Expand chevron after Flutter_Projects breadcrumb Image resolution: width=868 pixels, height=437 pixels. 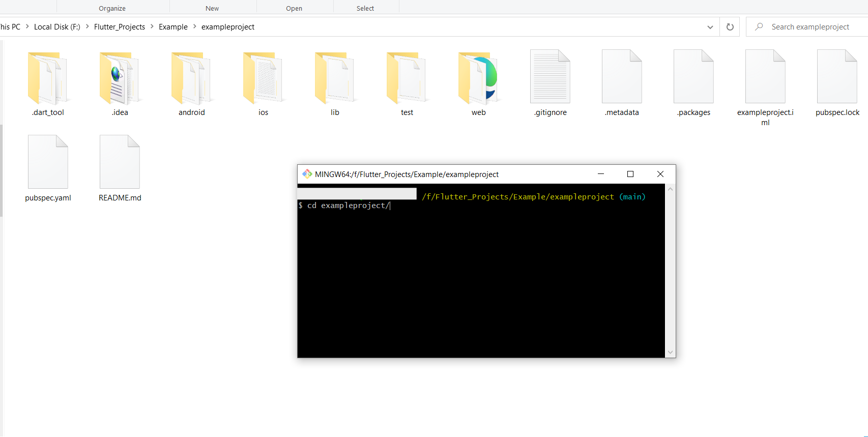[152, 26]
